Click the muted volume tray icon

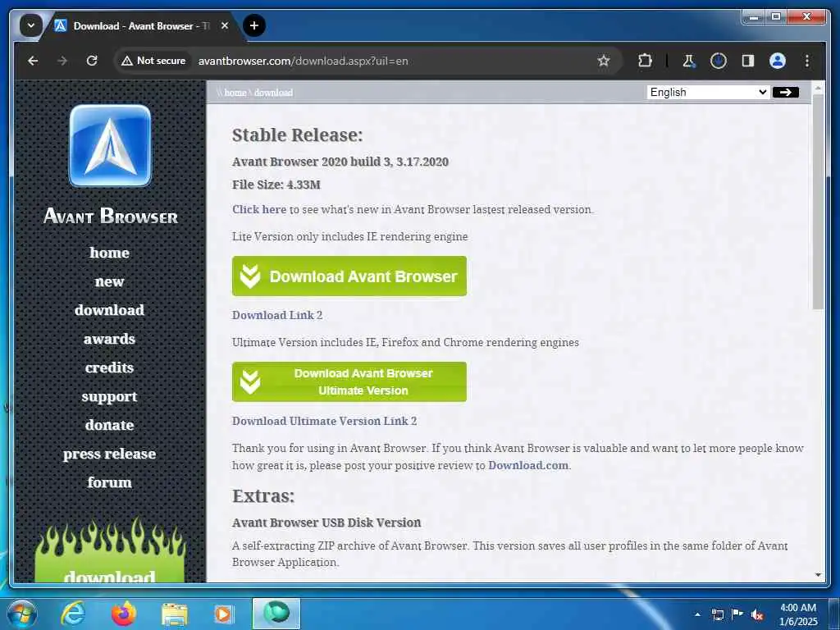(x=757, y=614)
